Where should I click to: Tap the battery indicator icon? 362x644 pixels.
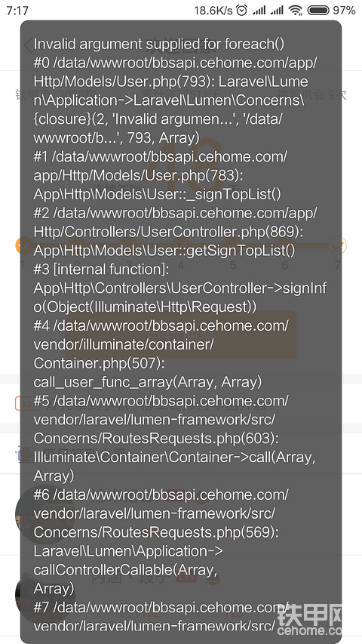point(318,11)
